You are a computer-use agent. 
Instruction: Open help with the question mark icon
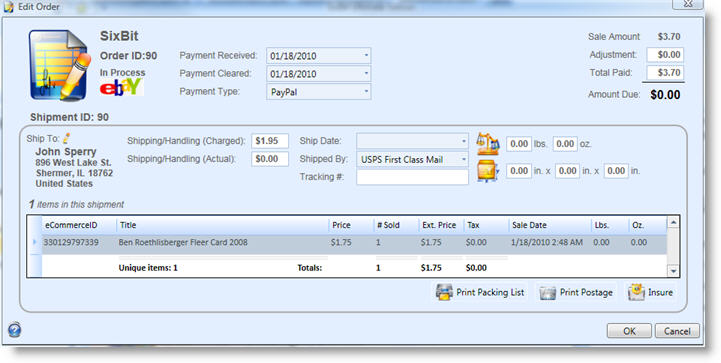[x=15, y=329]
